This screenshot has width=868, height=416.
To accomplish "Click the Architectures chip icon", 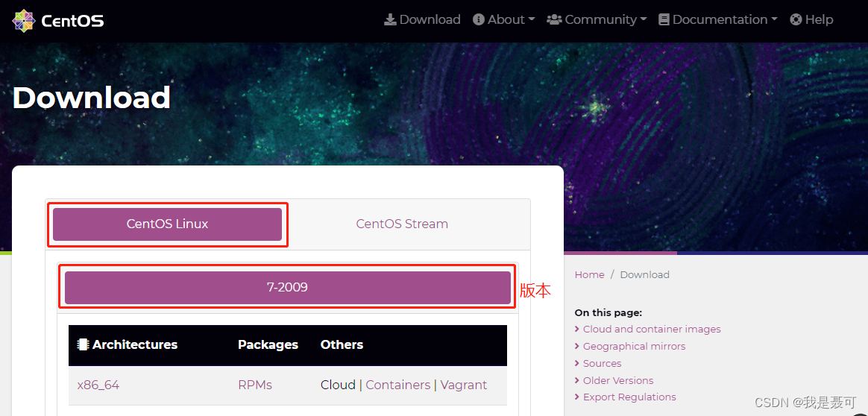I will (83, 344).
